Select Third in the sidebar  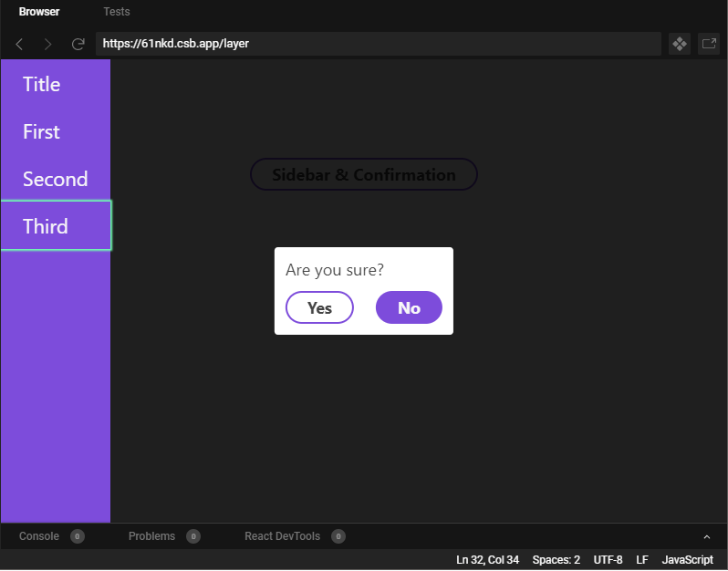point(56,226)
